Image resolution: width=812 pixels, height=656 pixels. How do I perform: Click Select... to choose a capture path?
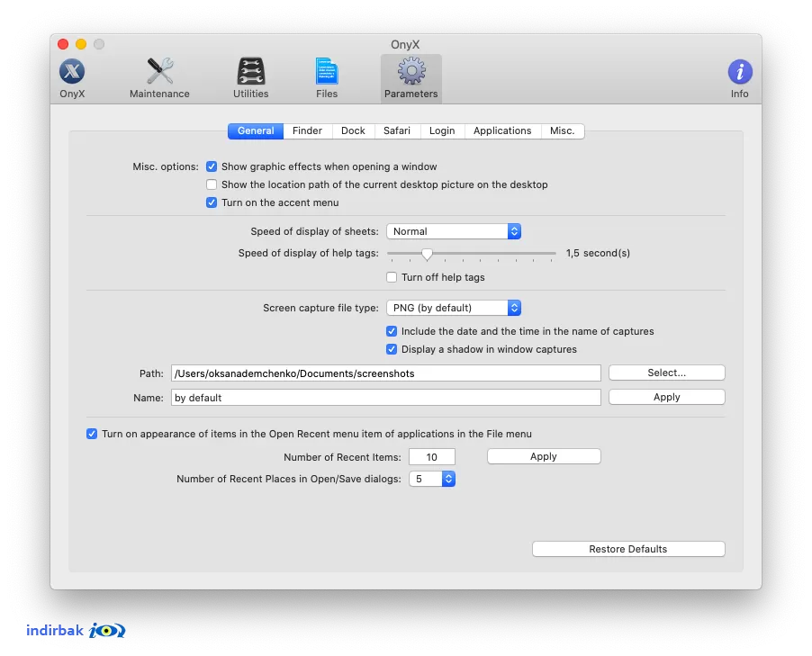pyautogui.click(x=667, y=373)
